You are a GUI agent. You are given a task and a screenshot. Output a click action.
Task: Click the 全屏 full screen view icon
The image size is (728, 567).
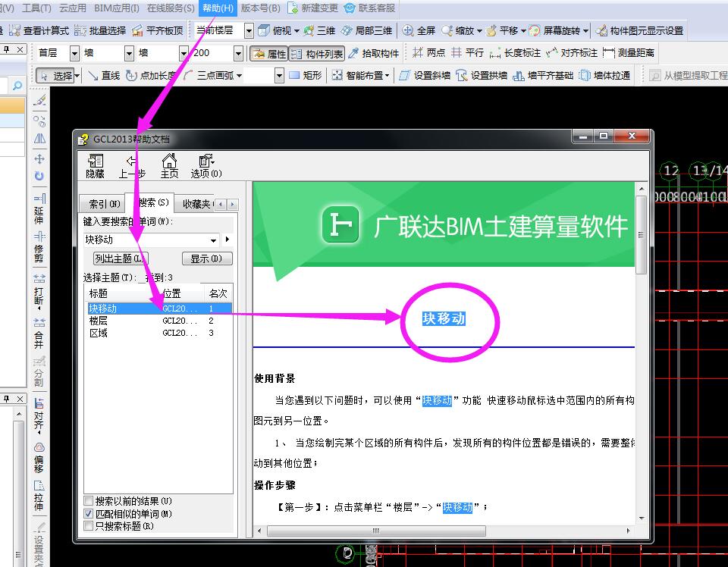point(419,30)
